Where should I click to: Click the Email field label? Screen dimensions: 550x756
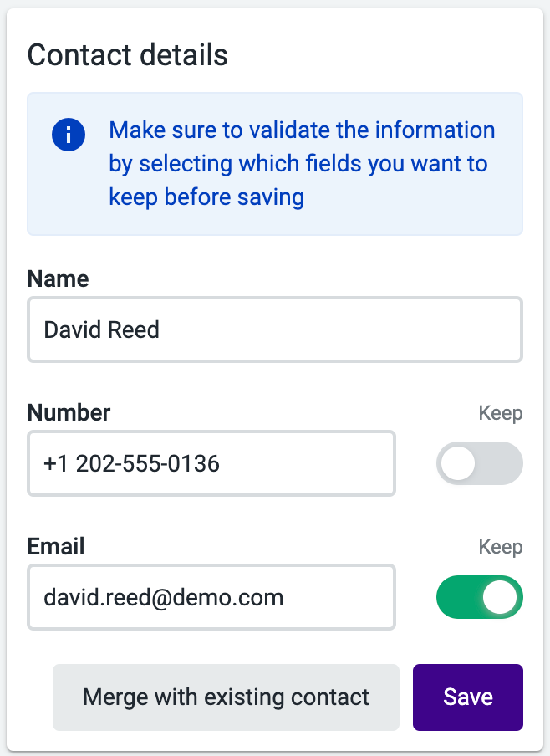(56, 546)
